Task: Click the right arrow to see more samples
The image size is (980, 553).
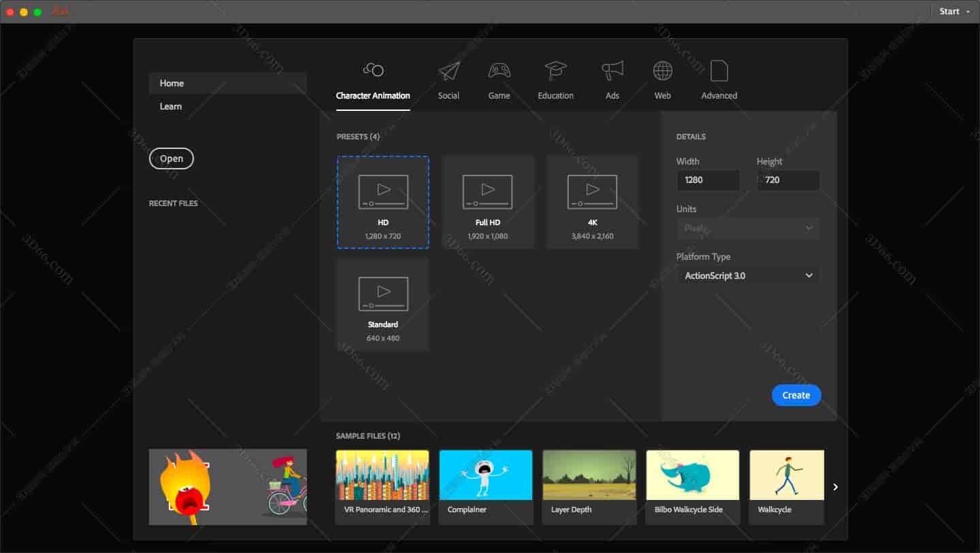Action: [835, 487]
